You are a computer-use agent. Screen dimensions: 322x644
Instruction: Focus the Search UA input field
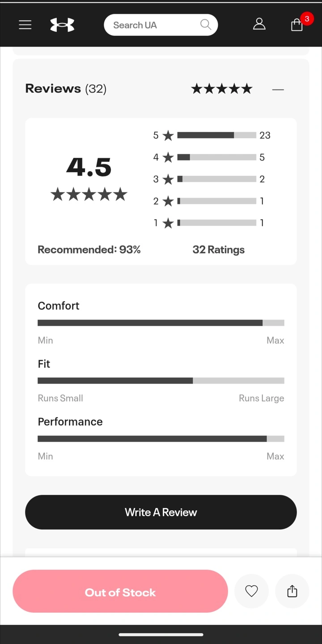(152, 25)
